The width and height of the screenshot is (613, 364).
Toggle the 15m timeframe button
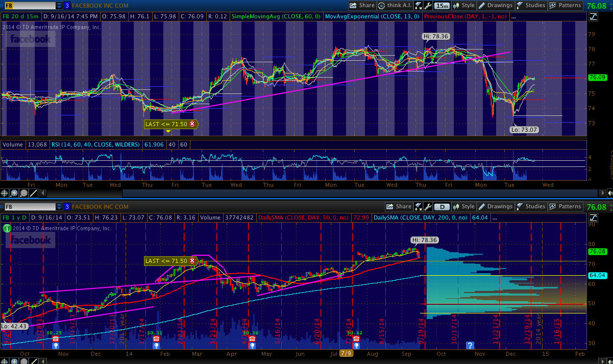tap(442, 6)
